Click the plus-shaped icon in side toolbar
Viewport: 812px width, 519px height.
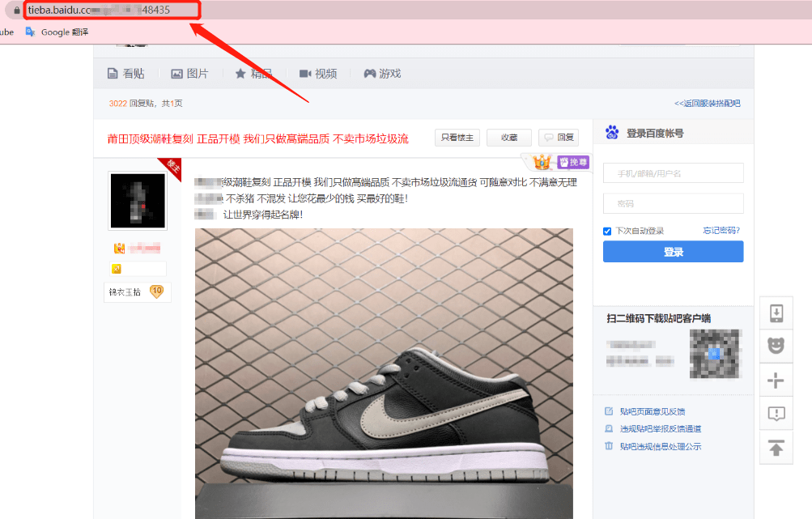tap(776, 380)
